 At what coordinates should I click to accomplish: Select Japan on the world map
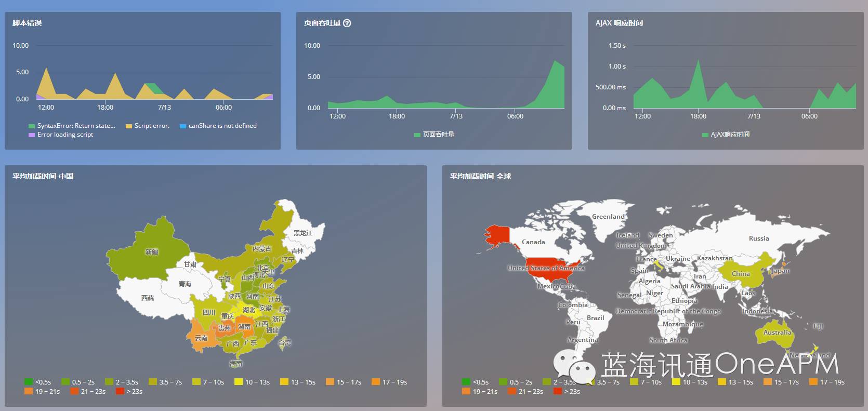coord(780,271)
